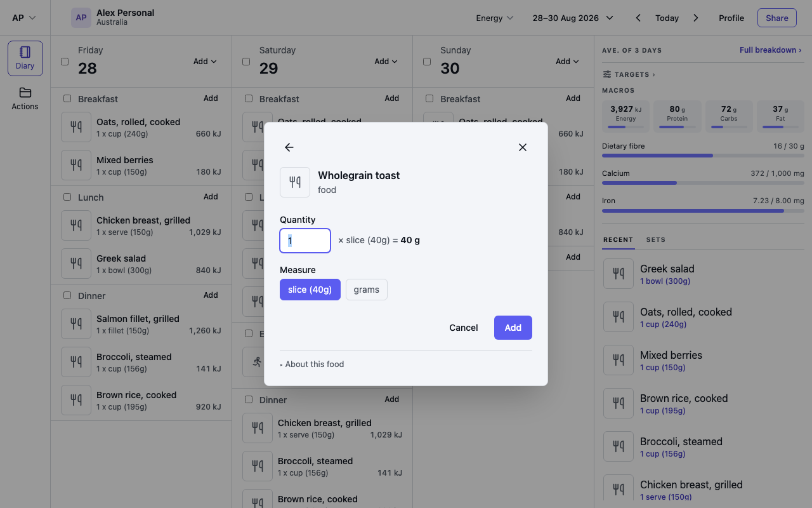Close the Wholegrain toast dialog
The image size is (812, 508).
[523, 147]
